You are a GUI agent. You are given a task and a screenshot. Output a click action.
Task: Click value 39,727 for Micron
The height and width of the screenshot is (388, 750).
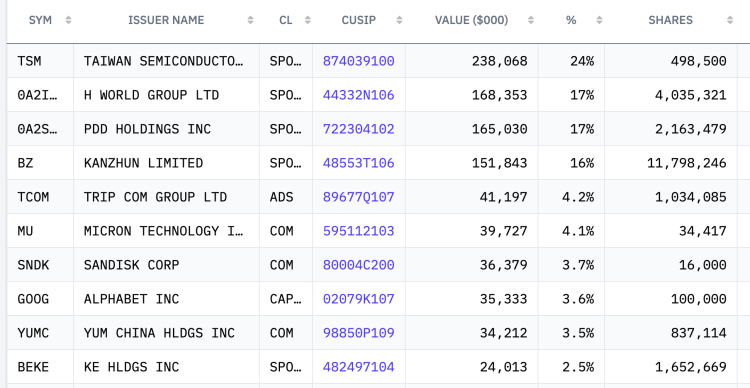click(x=504, y=231)
